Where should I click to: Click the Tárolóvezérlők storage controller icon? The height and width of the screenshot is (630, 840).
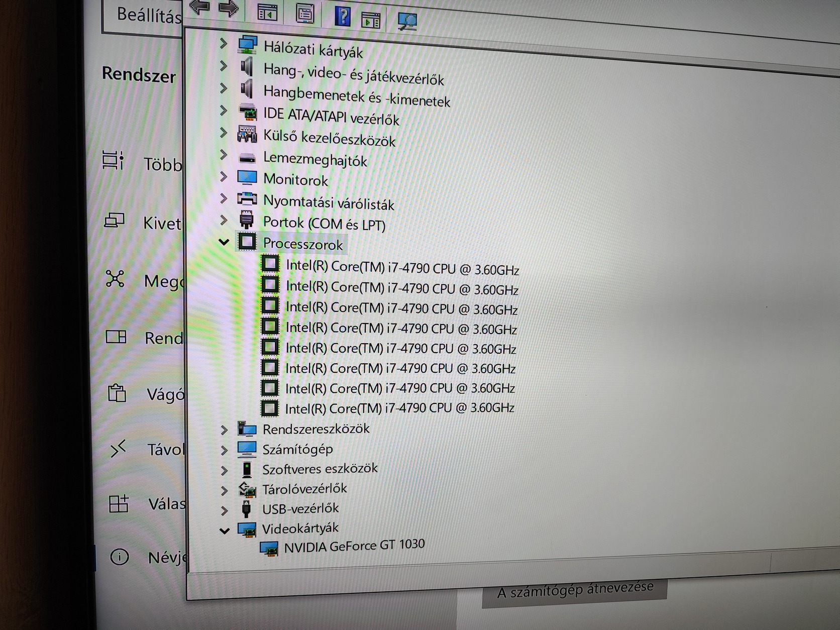247,489
